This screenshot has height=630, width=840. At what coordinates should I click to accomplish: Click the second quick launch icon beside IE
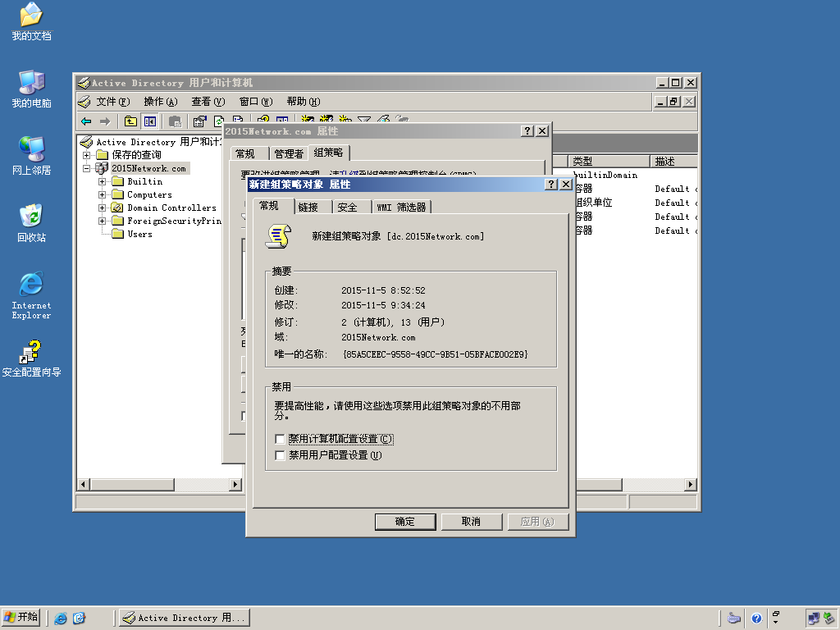click(x=80, y=619)
